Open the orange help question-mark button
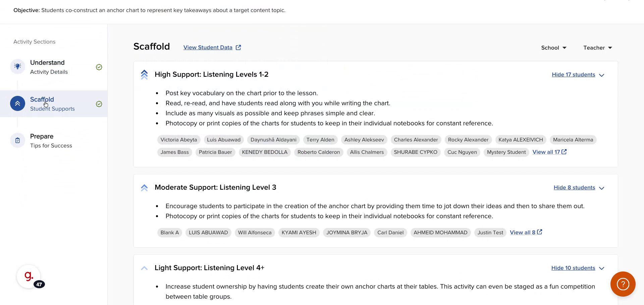The width and height of the screenshot is (644, 305). click(x=623, y=284)
